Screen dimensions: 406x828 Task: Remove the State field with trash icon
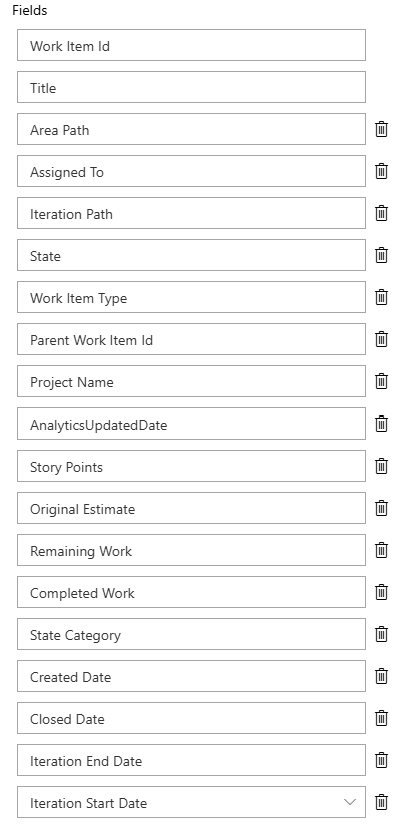coord(381,256)
